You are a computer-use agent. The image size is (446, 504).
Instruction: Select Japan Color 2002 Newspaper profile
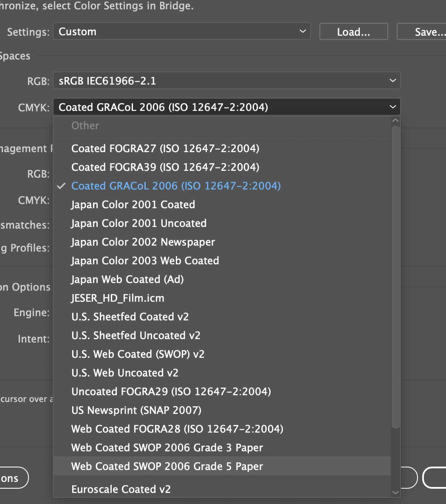222,242
